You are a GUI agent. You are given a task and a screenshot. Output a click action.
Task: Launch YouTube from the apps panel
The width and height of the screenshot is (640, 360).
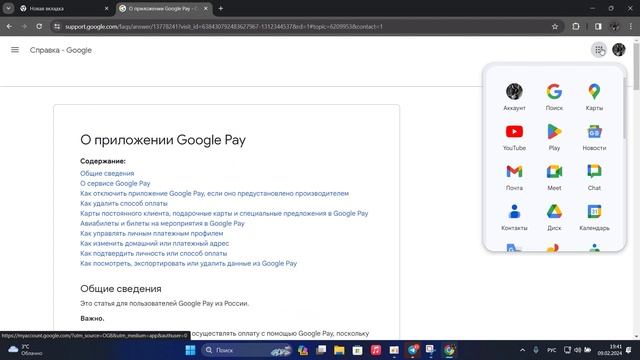514,137
